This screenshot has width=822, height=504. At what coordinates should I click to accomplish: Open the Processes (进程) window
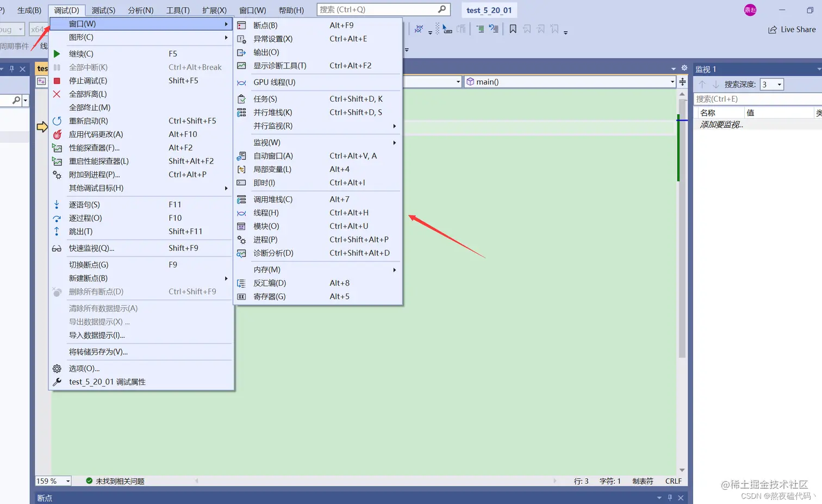click(x=318, y=240)
